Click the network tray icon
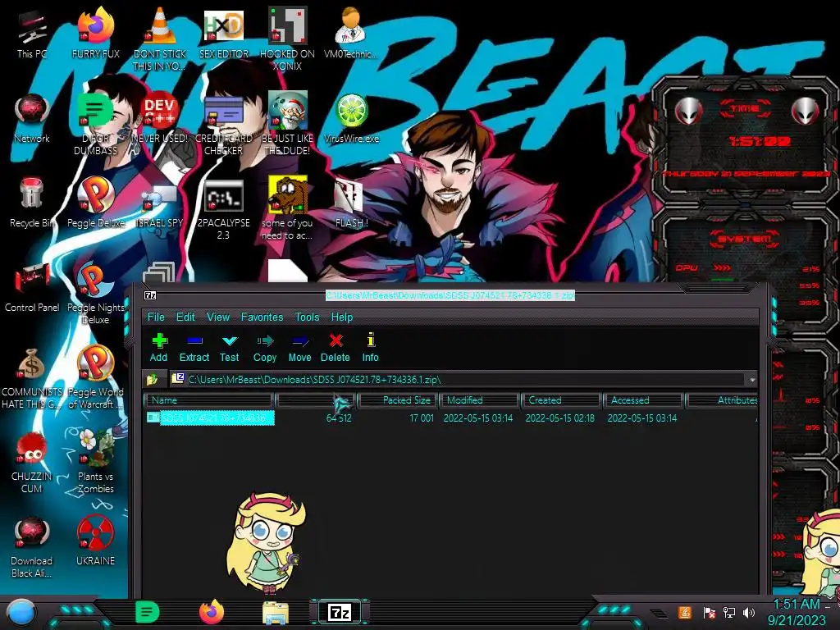 coord(728,612)
